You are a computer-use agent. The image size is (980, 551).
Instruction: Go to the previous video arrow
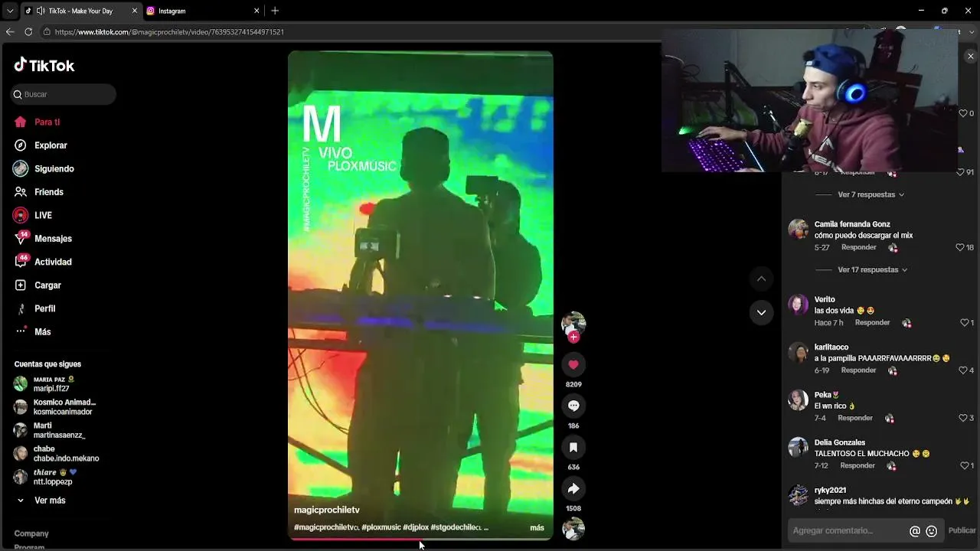761,279
